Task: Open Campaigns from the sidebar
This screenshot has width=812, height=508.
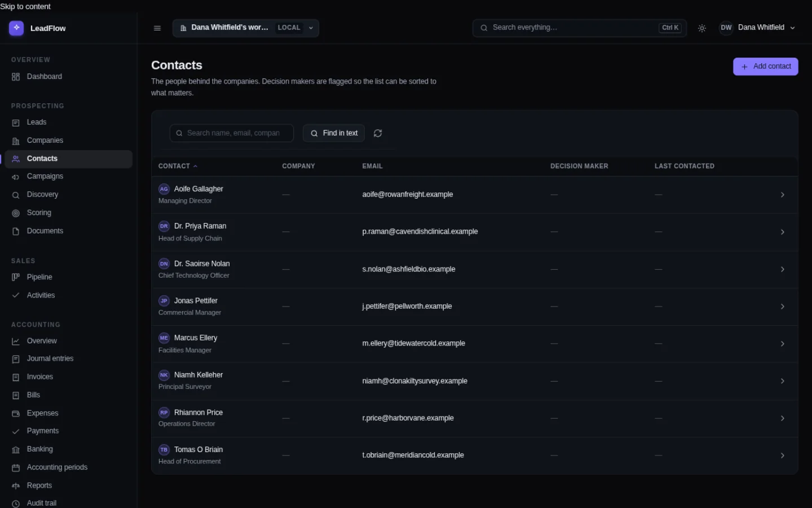Action: pos(69,177)
